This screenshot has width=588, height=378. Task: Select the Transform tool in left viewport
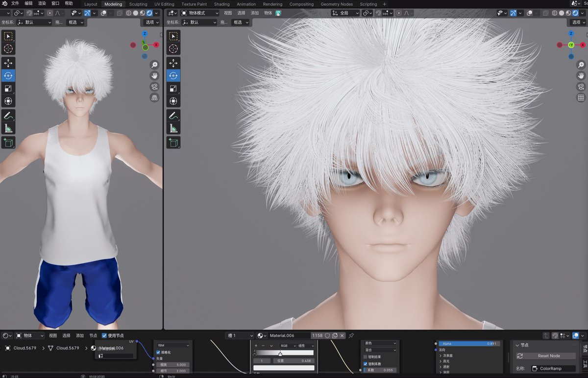tap(8, 101)
